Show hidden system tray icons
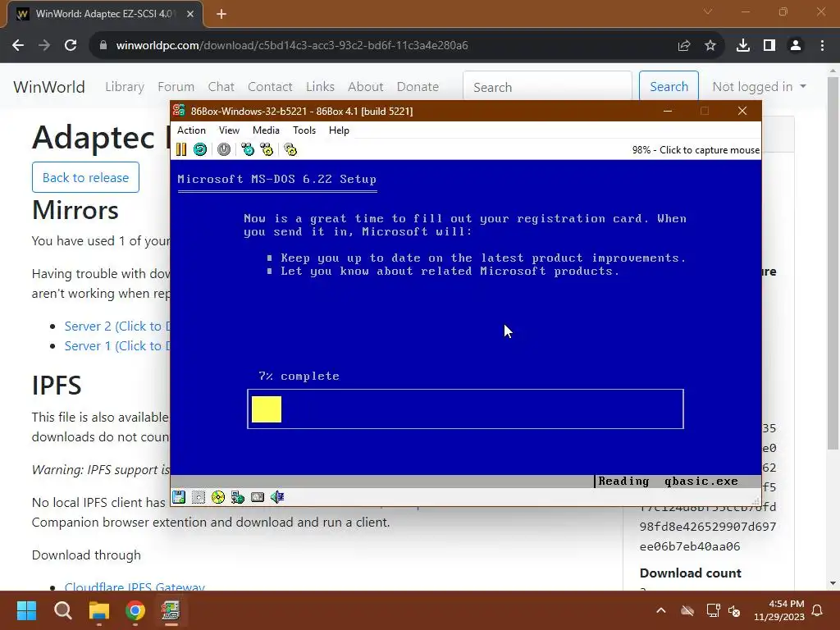The width and height of the screenshot is (840, 630). [661, 610]
